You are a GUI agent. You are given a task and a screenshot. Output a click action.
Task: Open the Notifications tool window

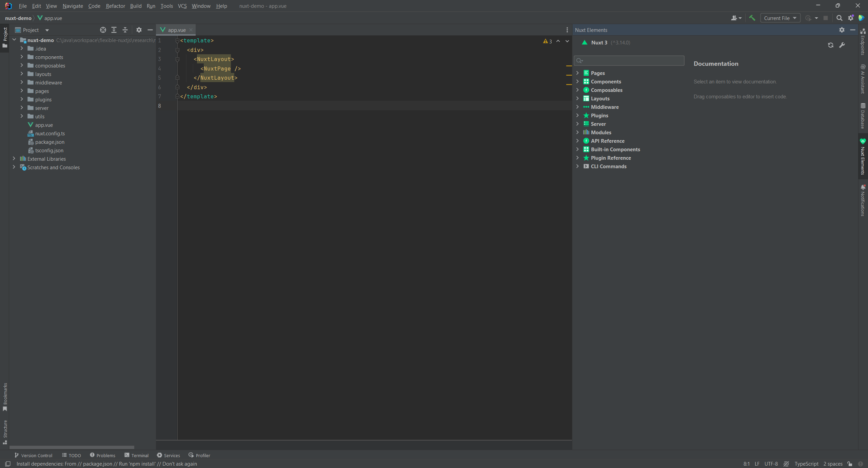coord(863,200)
